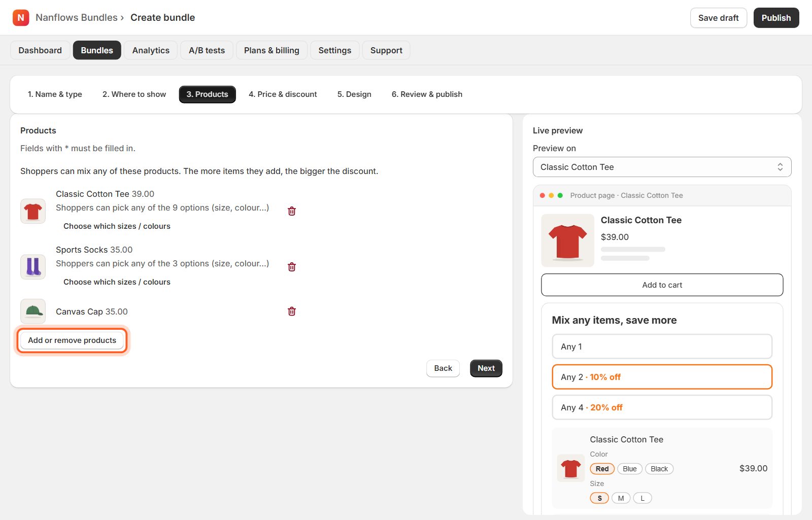Select the Bundles tab

[97, 50]
